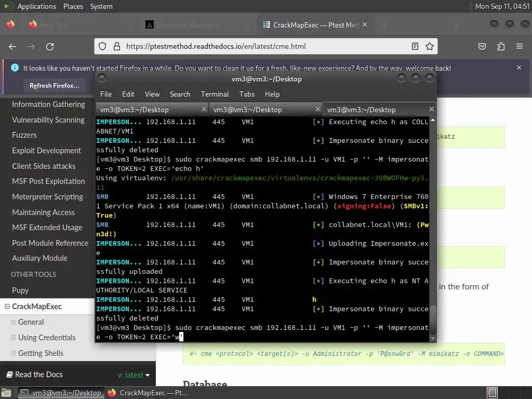Open Vulnerability Scanning docs section
Screen dimensions: 532x399
click(48, 120)
